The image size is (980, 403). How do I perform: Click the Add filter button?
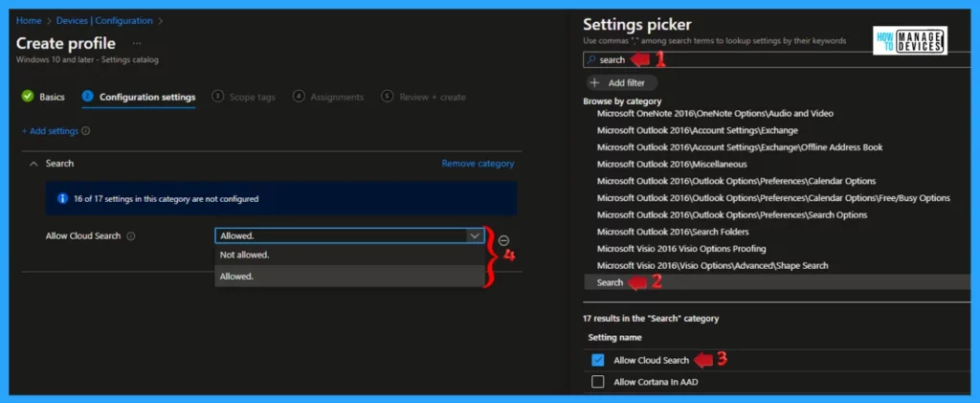tap(622, 83)
